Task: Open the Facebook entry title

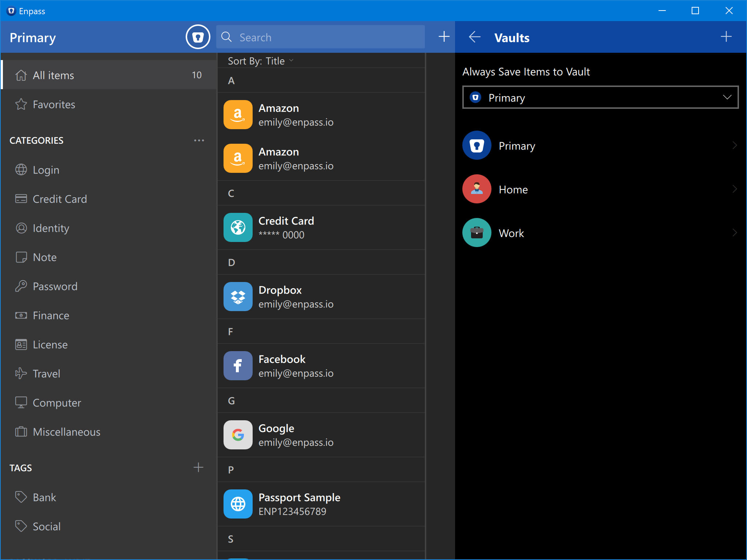Action: tap(282, 360)
